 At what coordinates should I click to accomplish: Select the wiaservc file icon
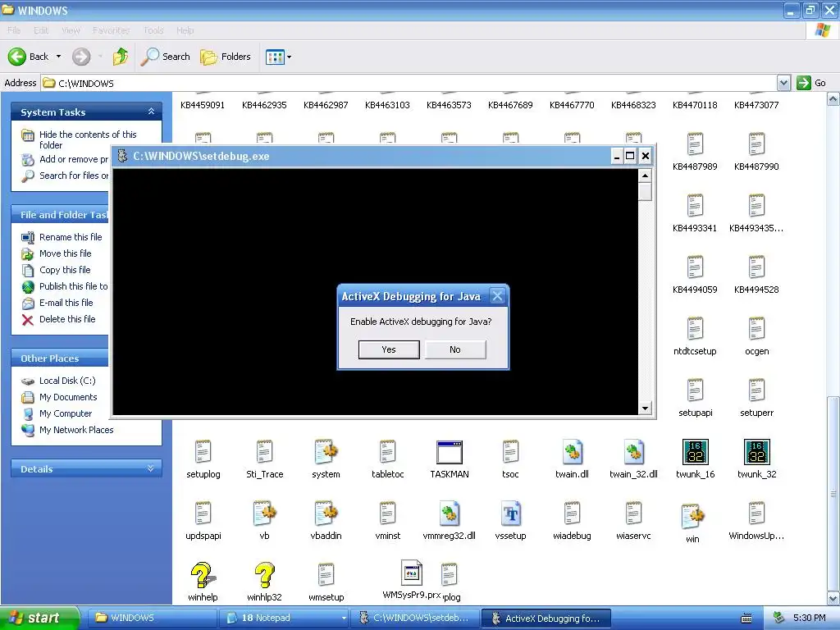(x=633, y=514)
